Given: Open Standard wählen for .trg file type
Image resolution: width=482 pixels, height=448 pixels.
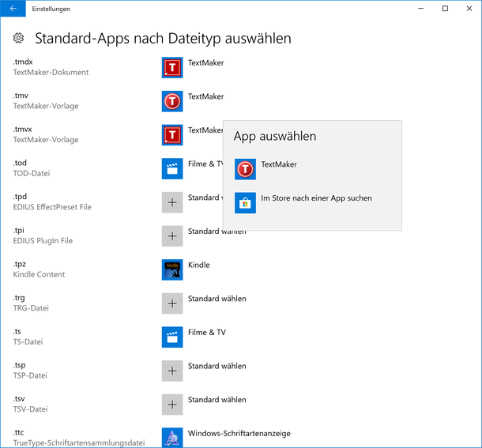Looking at the screenshot, I should click(x=217, y=299).
